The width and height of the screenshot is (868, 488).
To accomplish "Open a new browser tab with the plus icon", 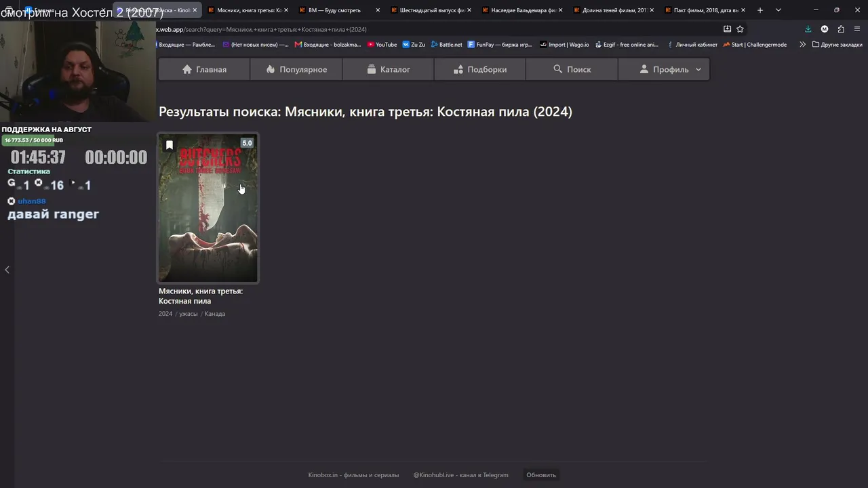I will click(x=760, y=10).
